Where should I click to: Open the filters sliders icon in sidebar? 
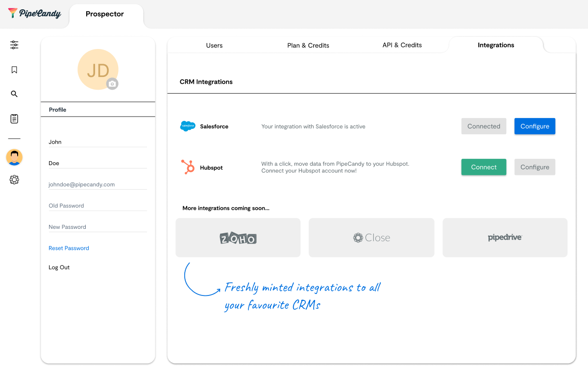pos(14,45)
